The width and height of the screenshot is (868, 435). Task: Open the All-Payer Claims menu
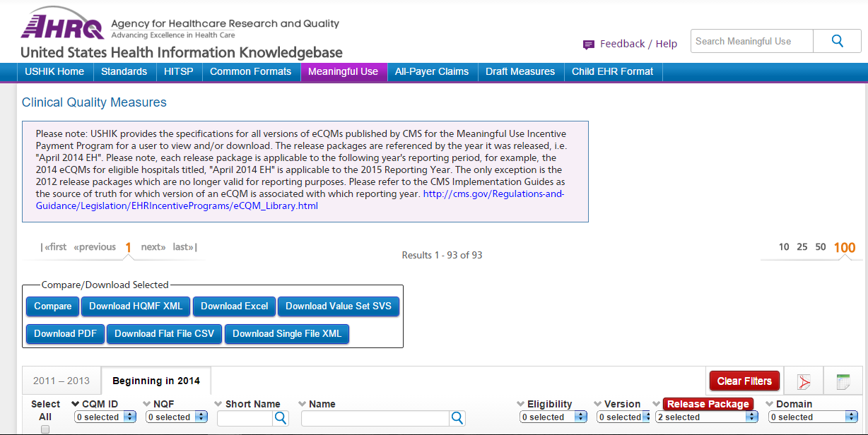[x=432, y=72]
